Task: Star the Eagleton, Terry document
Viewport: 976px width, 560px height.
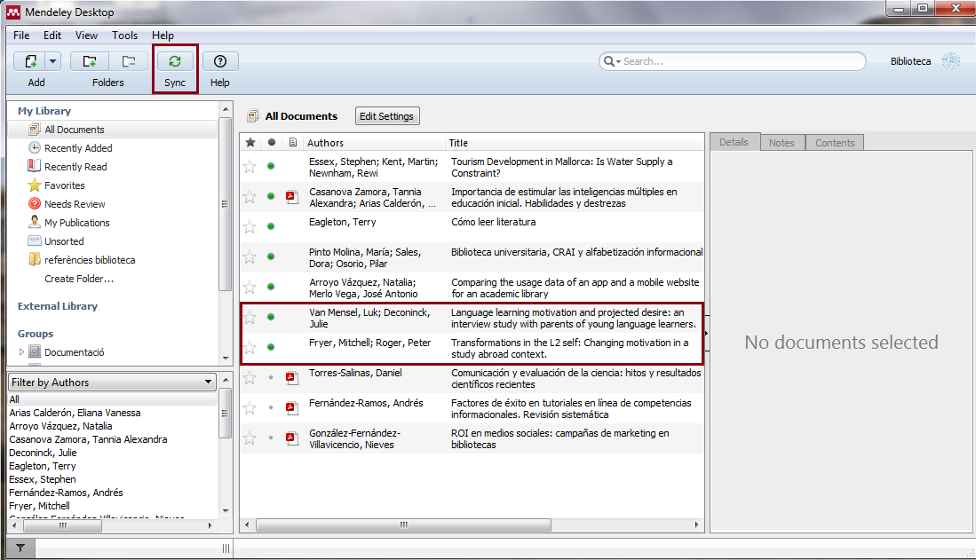Action: pos(250,226)
